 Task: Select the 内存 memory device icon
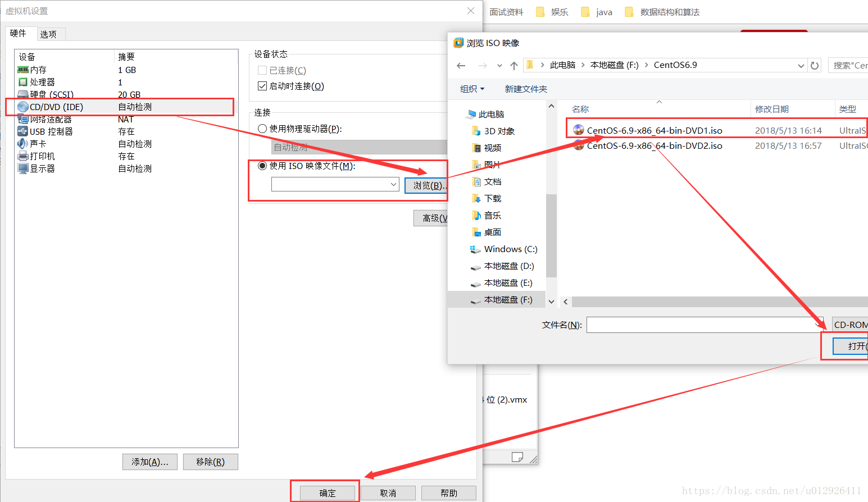click(23, 70)
